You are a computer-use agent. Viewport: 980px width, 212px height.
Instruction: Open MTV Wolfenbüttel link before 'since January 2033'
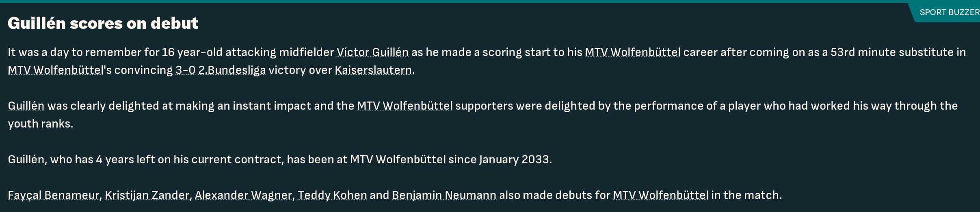[398, 160]
